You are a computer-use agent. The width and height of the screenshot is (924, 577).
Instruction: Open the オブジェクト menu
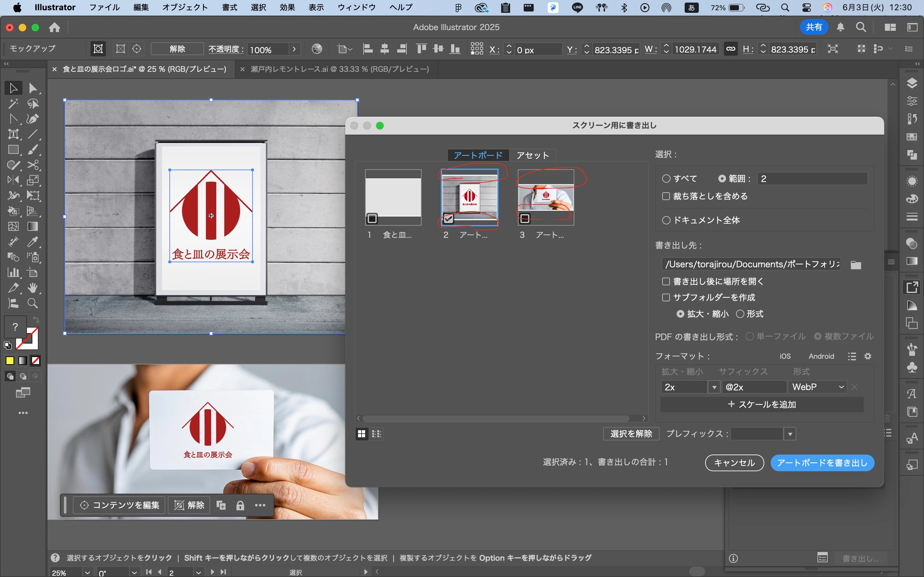point(185,7)
